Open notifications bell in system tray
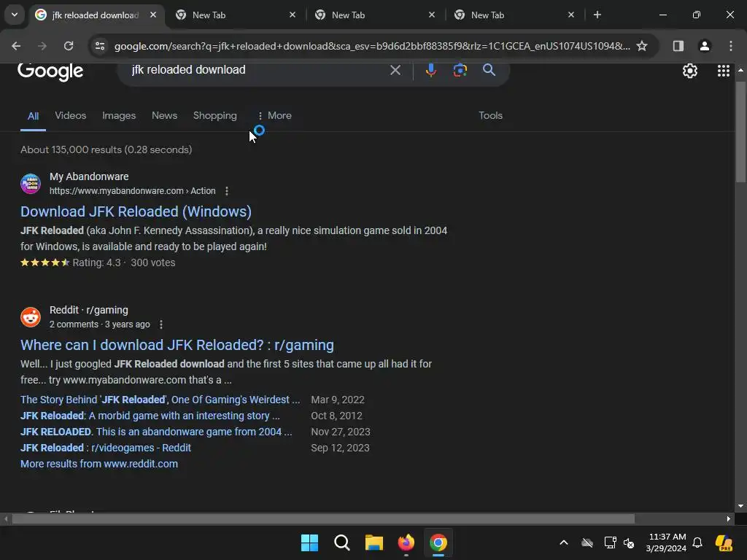 [x=697, y=542]
